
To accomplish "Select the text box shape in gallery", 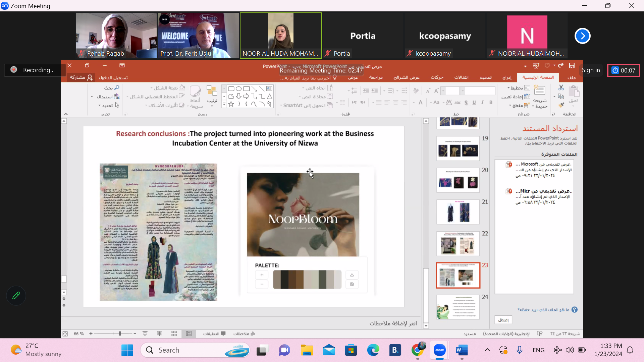I will [269, 88].
